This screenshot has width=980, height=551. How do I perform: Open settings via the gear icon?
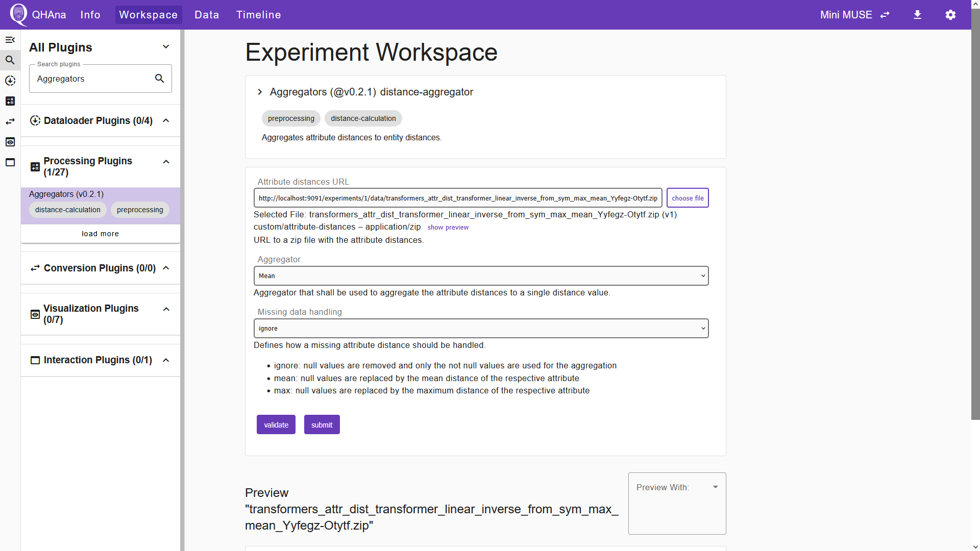pyautogui.click(x=950, y=15)
